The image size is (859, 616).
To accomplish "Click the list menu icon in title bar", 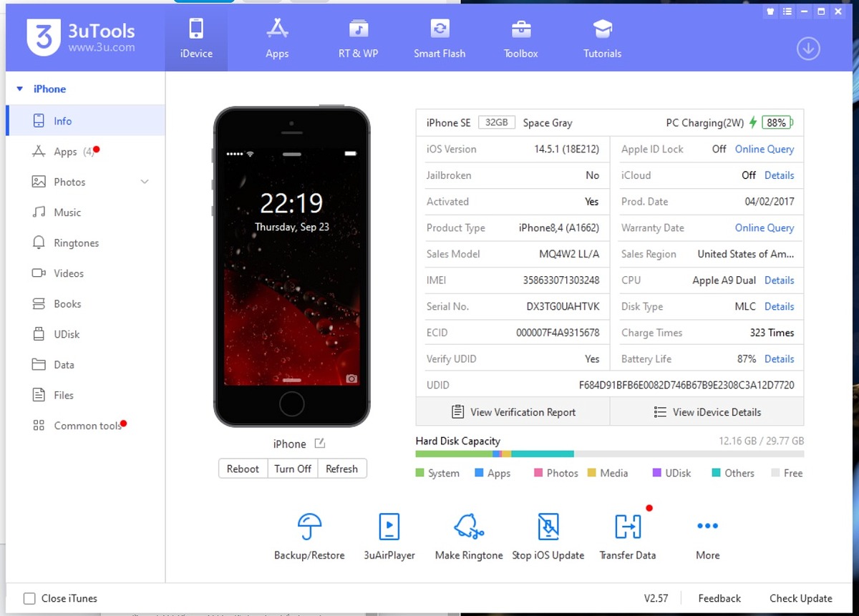I will point(787,11).
